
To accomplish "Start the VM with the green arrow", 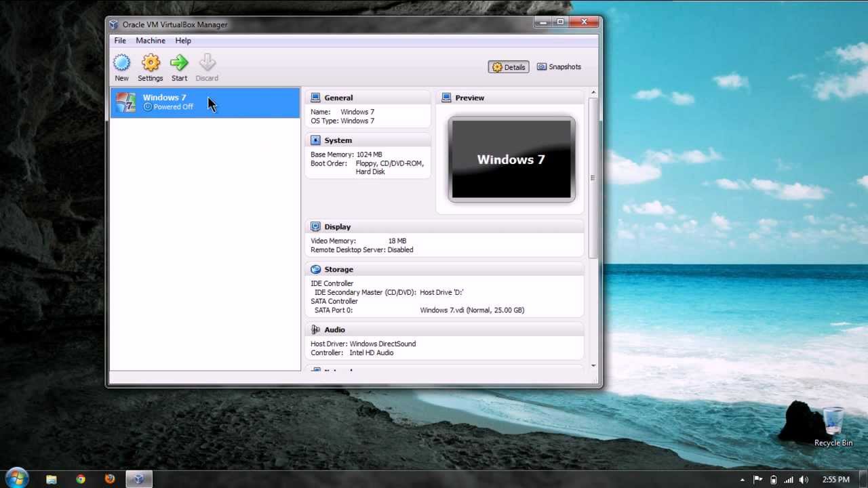I will point(179,64).
